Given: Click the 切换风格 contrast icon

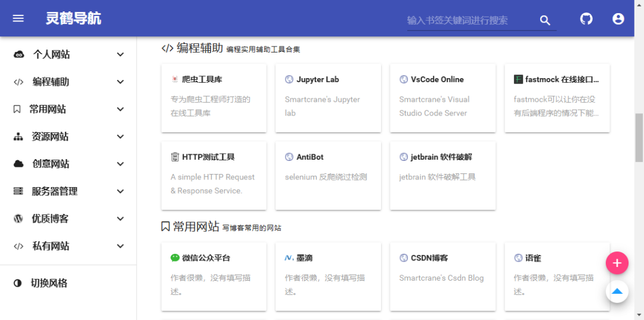Looking at the screenshot, I should pyautogui.click(x=18, y=284).
